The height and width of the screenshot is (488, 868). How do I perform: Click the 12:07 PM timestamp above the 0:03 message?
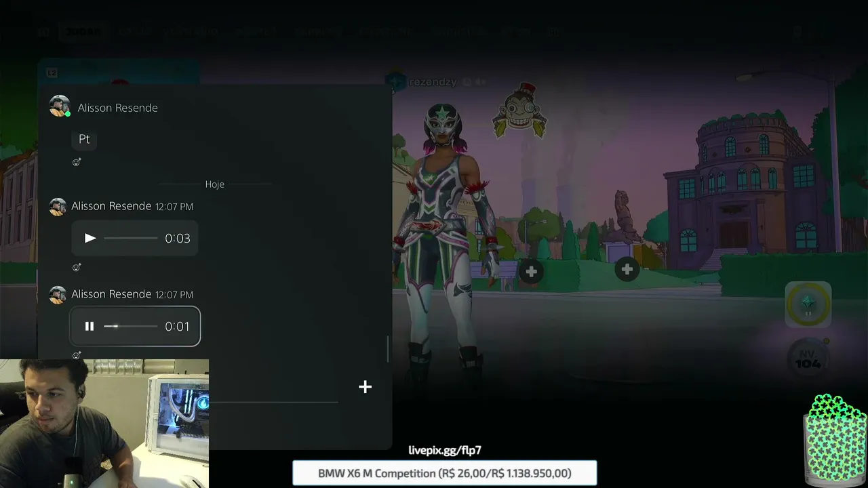click(x=174, y=207)
